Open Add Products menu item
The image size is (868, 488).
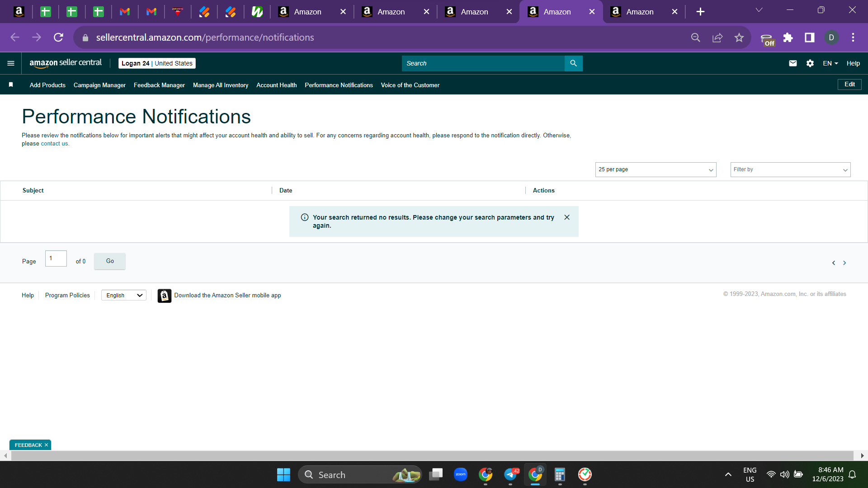click(x=47, y=85)
